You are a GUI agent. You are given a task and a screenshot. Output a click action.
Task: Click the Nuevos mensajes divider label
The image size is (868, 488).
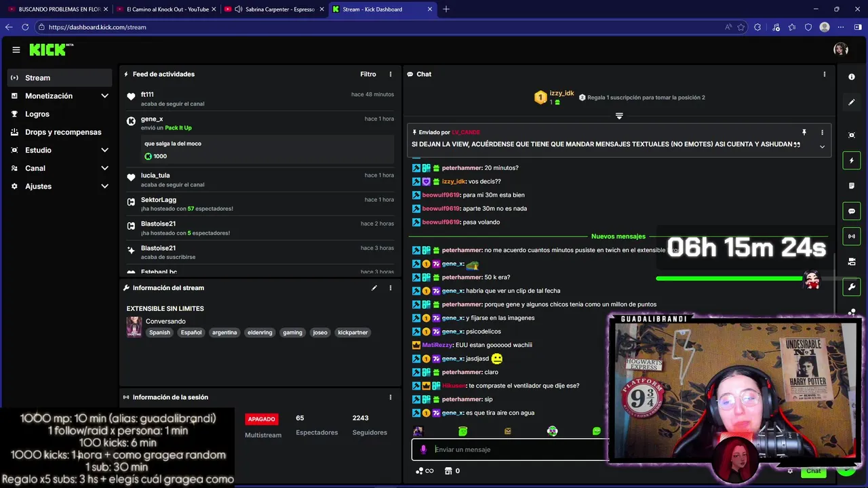[x=618, y=237]
